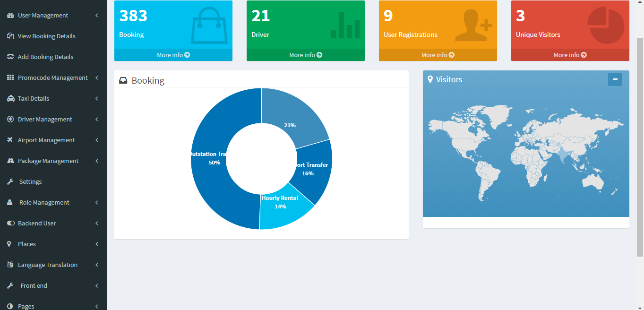Open View Booking Details menu item
This screenshot has height=310, width=644.
tap(46, 36)
